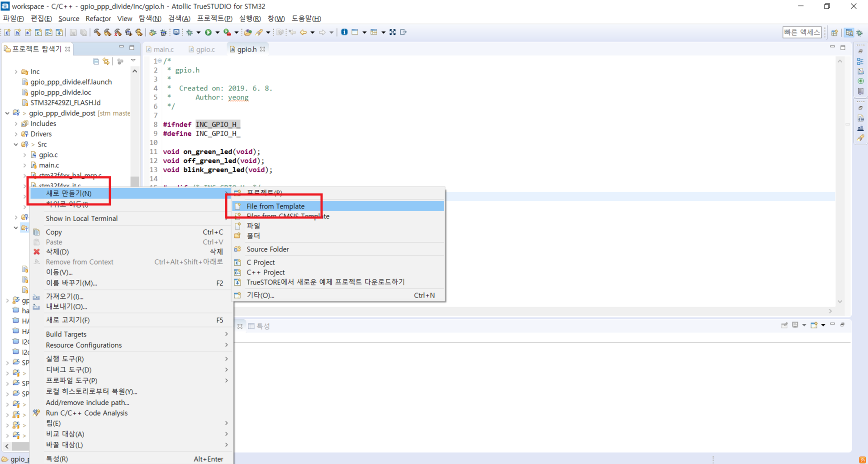The width and height of the screenshot is (868, 464).
Task: Collapse the gpio_ppp_divide_post project node
Action: (x=7, y=113)
